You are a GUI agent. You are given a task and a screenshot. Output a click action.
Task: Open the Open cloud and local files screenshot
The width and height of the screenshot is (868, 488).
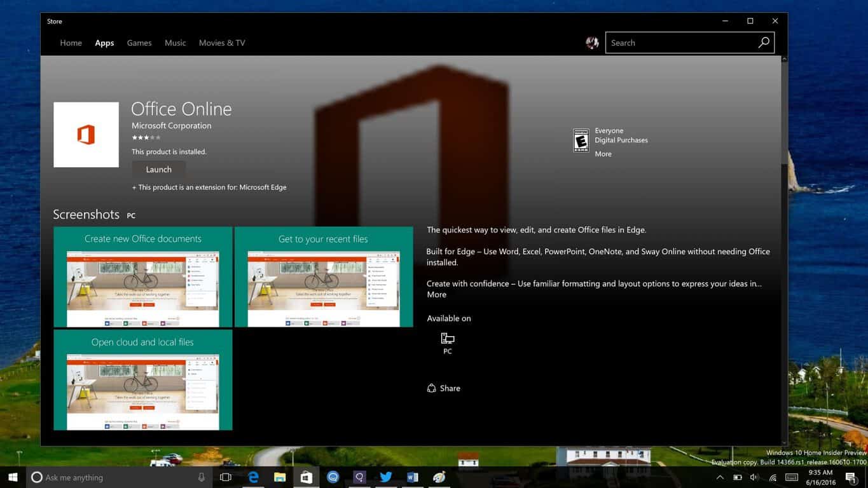click(143, 380)
